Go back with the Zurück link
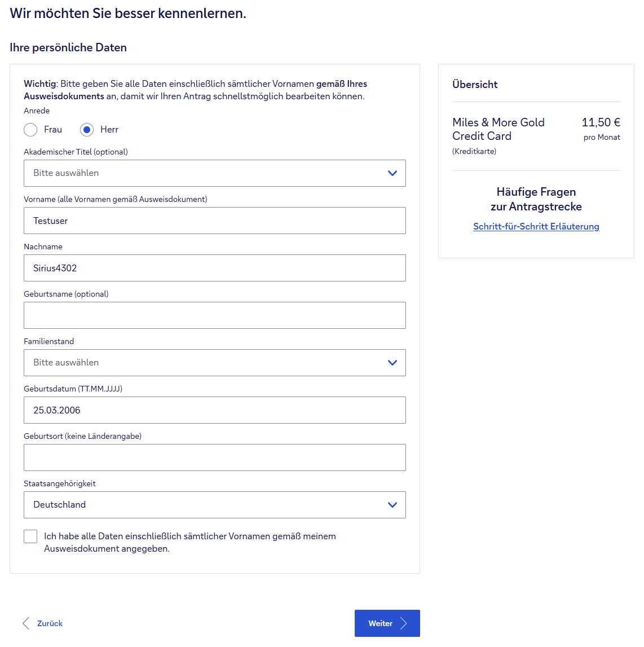The image size is (644, 647). [50, 623]
